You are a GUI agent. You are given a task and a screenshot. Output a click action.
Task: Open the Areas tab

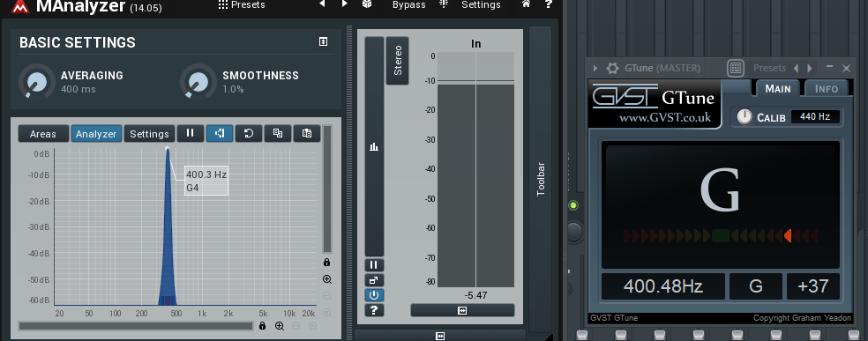pos(43,134)
